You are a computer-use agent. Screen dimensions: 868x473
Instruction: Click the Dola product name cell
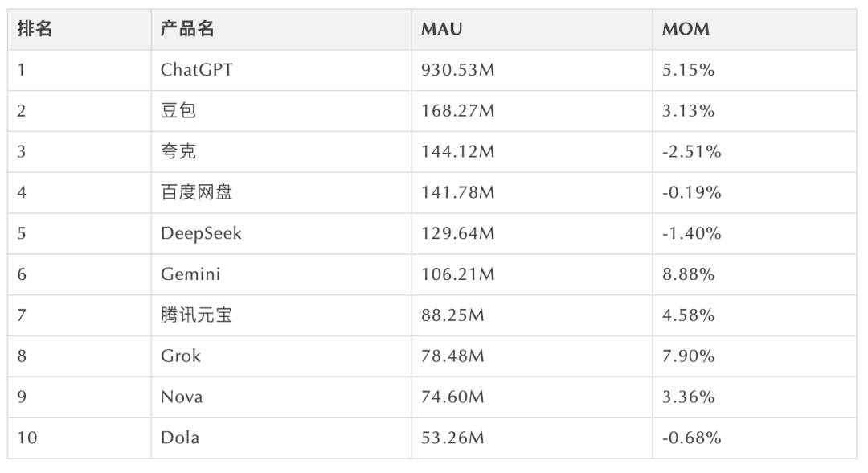point(180,438)
